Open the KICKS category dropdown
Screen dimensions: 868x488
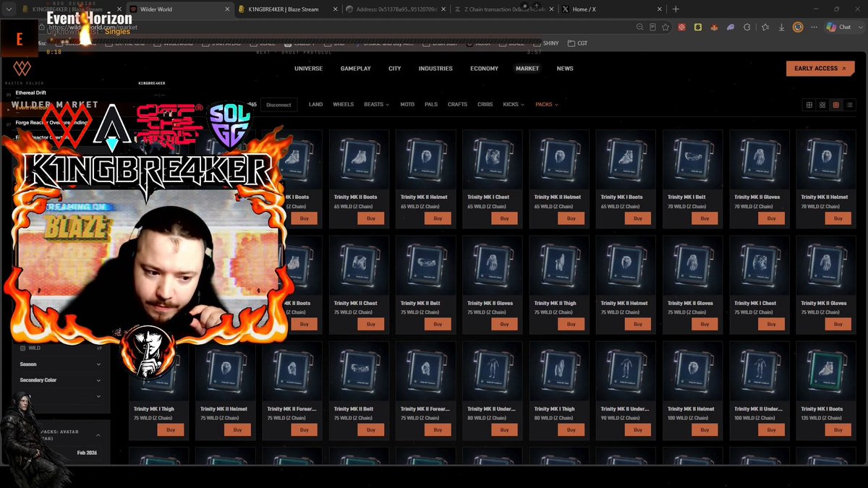click(514, 104)
